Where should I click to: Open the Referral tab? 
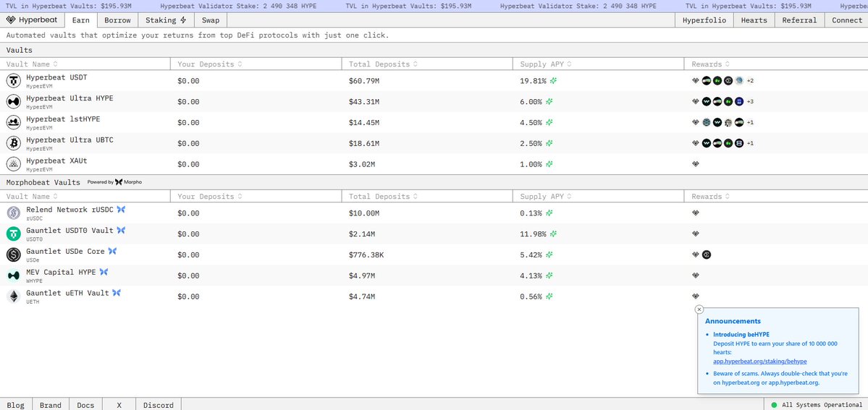point(799,20)
